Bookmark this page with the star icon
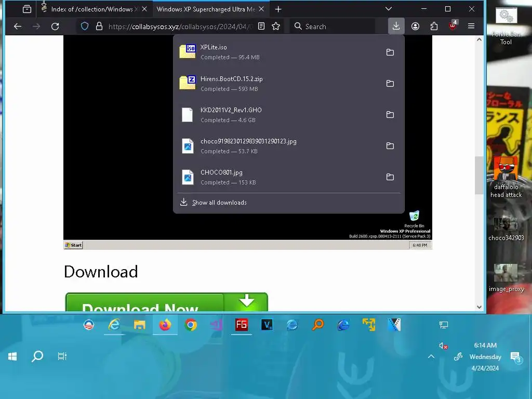532x399 pixels. coord(276,26)
